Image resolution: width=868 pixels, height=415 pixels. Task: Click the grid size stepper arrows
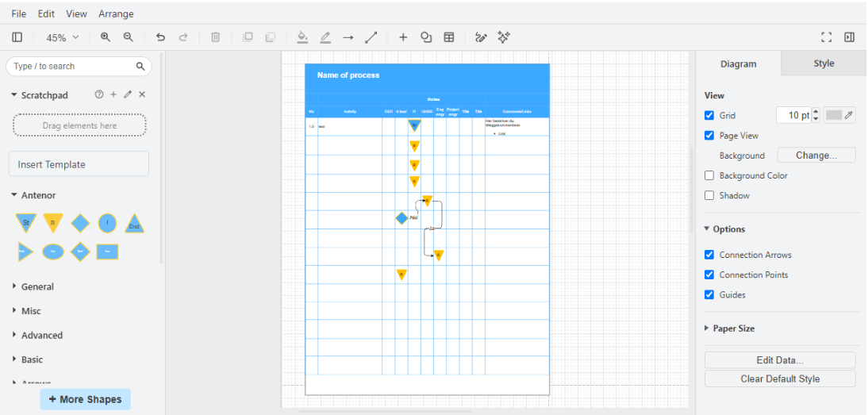click(816, 116)
